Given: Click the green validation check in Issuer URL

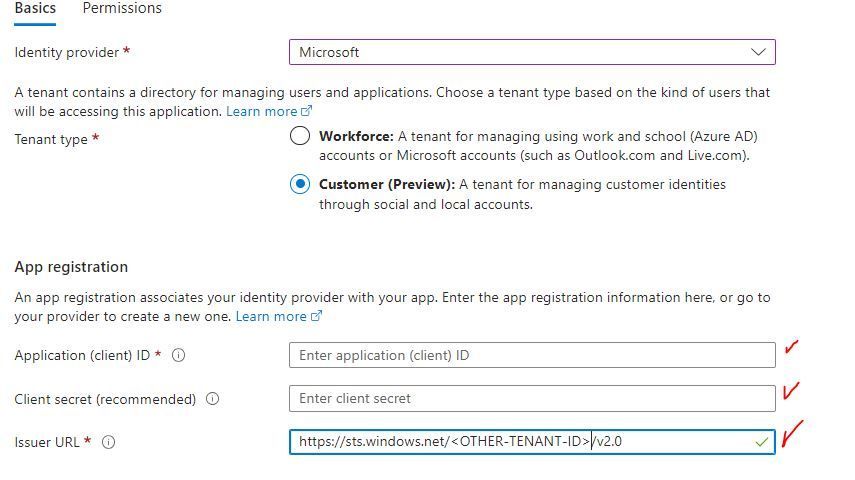Looking at the screenshot, I should point(763,441).
